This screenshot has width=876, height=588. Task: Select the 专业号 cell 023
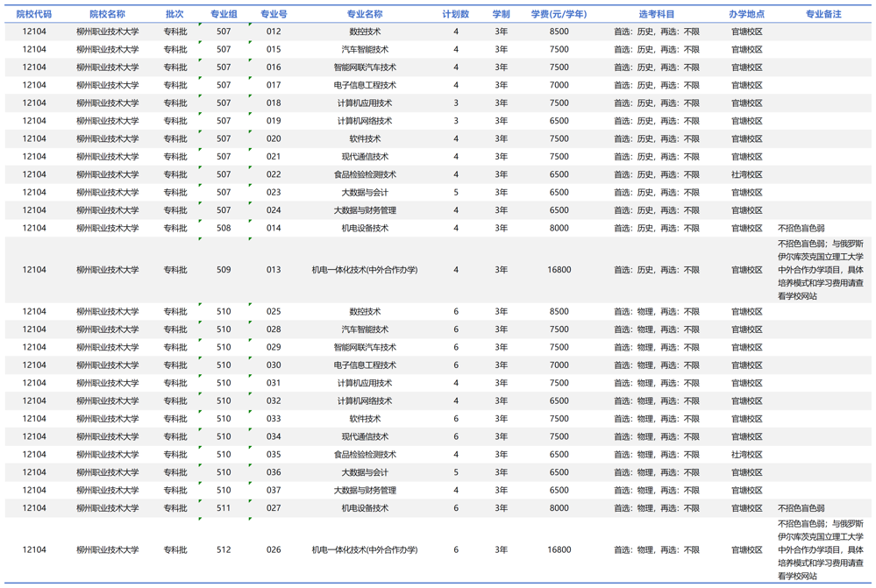274,193
